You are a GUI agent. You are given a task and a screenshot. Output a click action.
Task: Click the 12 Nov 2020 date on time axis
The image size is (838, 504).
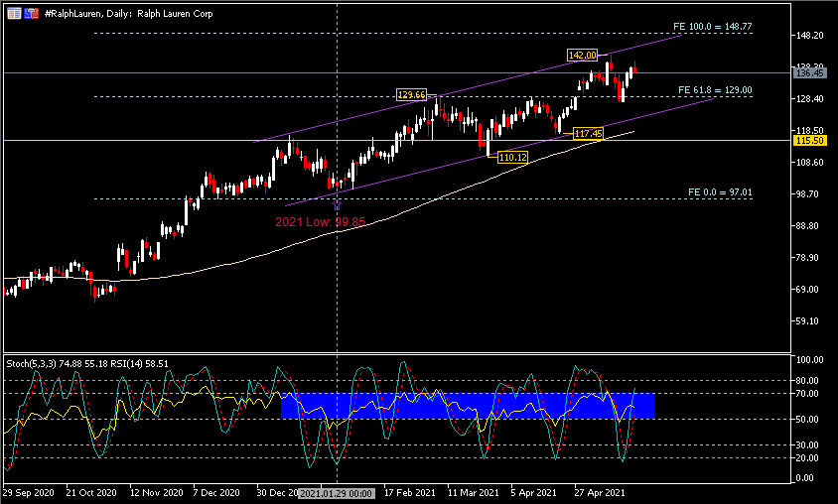157,493
